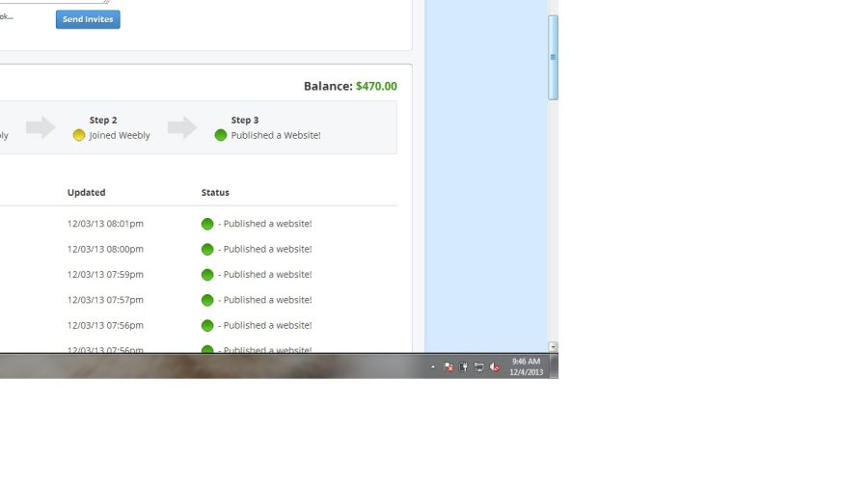
Task: Click the Status column header
Action: (x=215, y=193)
